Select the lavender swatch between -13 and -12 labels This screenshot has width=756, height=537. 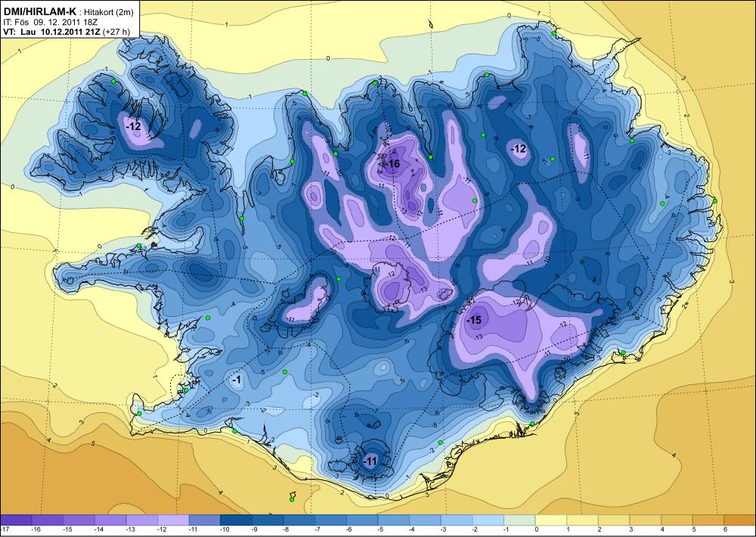tap(142, 520)
